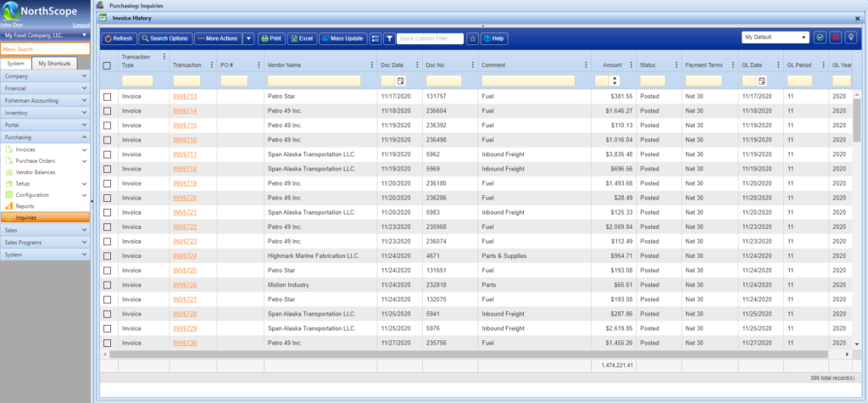The width and height of the screenshot is (868, 403).
Task: Open Mass Update from the toolbar
Action: 342,38
